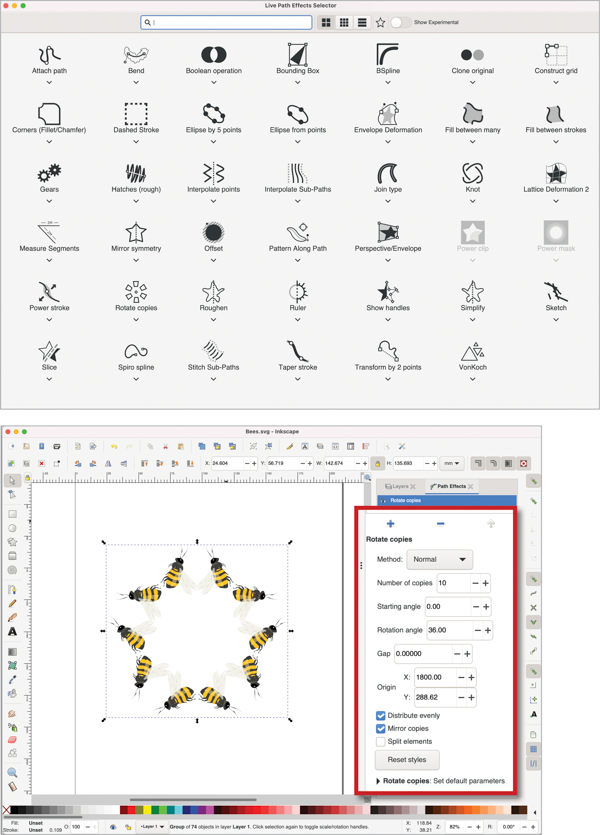The image size is (600, 835).
Task: Select the Power stroke effect
Action: coord(49,297)
